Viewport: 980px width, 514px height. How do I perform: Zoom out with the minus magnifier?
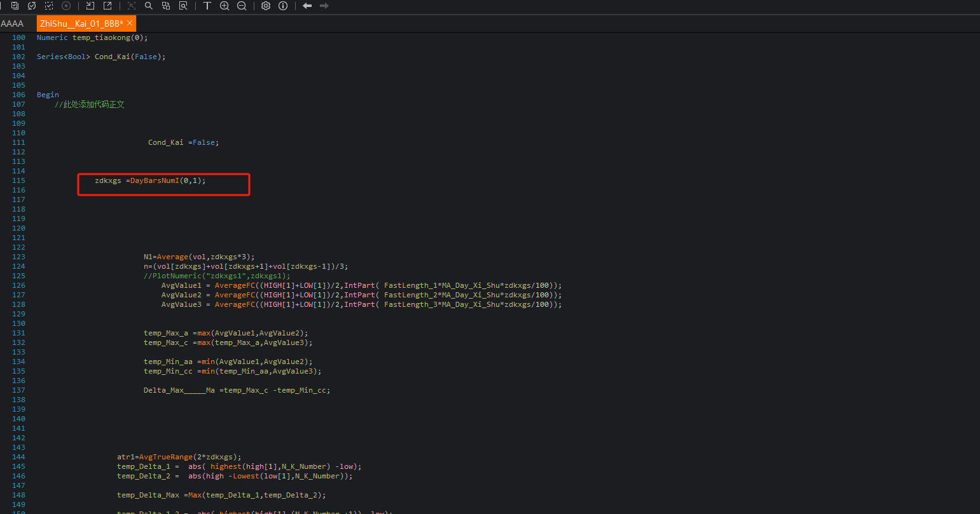pos(242,6)
